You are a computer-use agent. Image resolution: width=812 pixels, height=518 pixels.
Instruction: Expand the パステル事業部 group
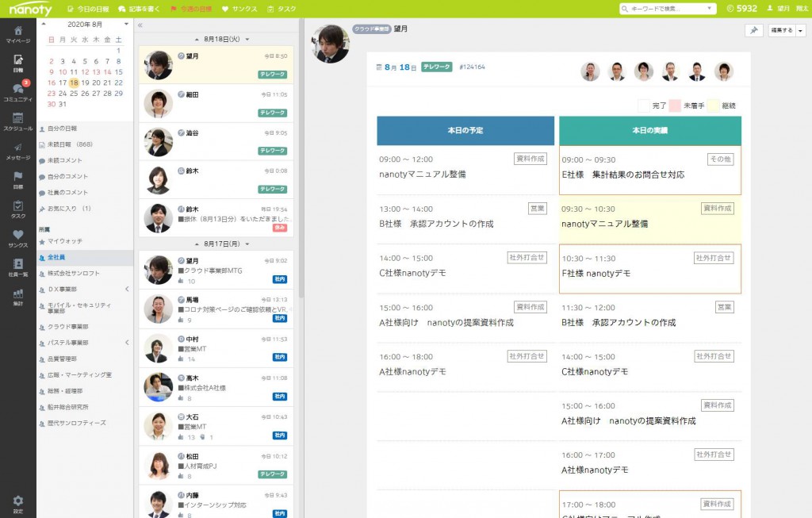tap(128, 343)
